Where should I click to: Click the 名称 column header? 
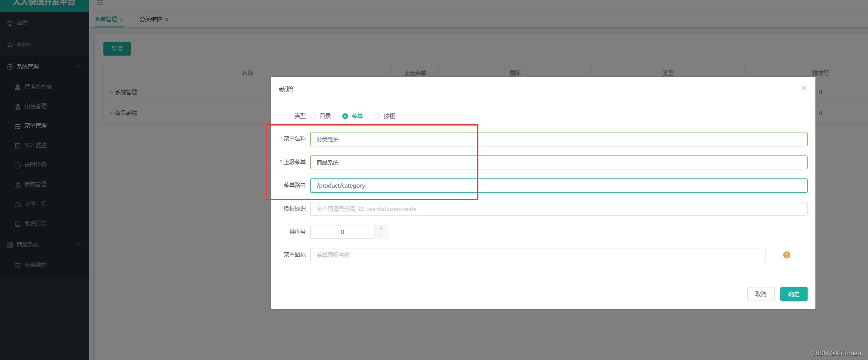248,73
